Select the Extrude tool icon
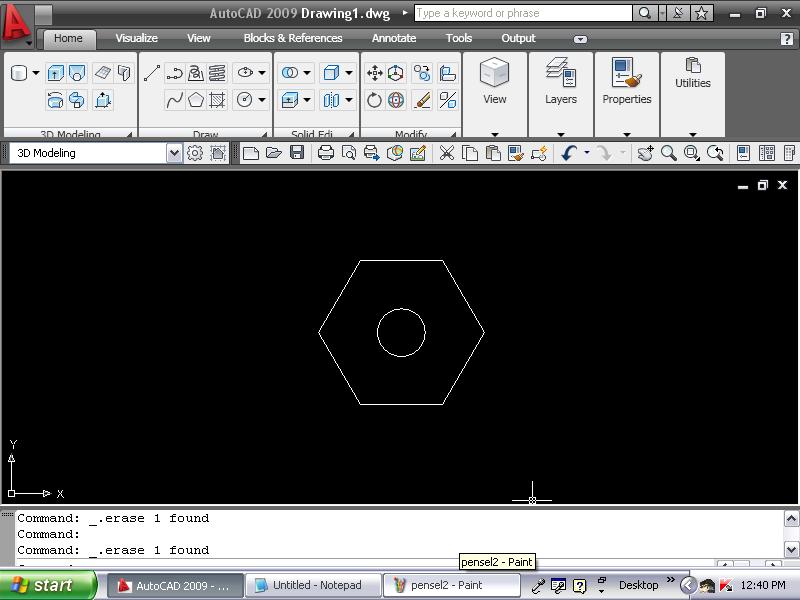The height and width of the screenshot is (600, 800). coord(55,73)
